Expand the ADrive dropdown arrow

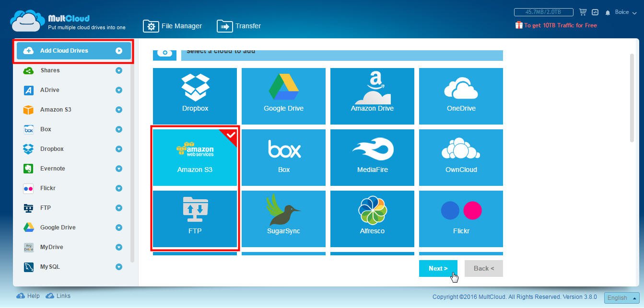[x=119, y=90]
